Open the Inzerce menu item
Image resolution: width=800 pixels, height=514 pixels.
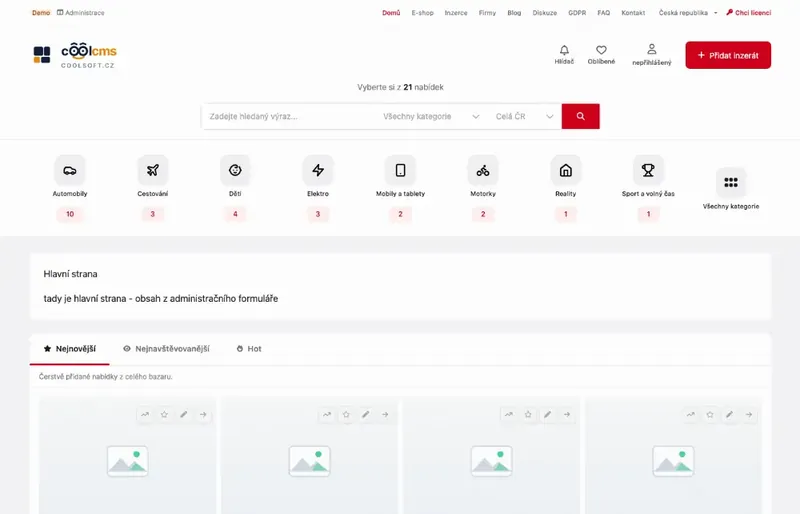pos(456,13)
